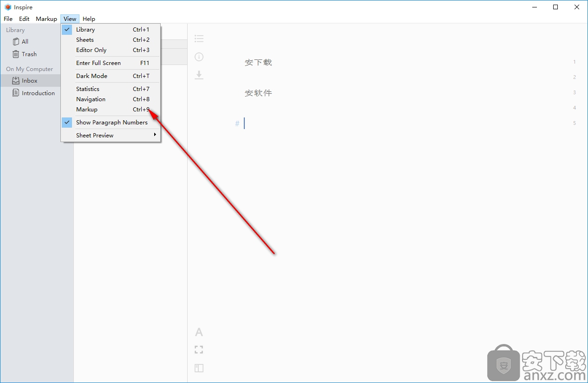Viewport: 588px width, 383px height.
Task: Maximize the Inspire window
Action: coord(555,7)
